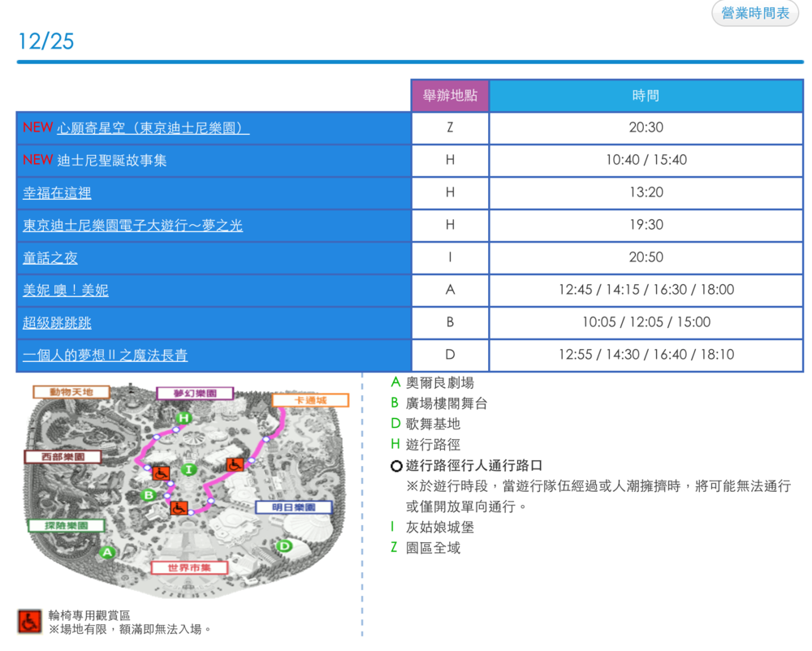Viewport: 812px width, 651px height.
Task: Click the green B marker on the map
Action: click(149, 494)
